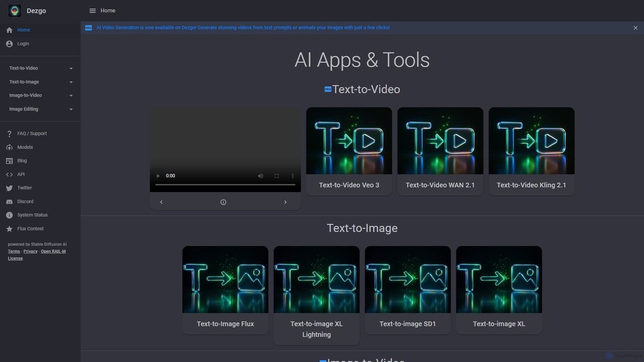Click the Text-to-Video Veo 3 label
The height and width of the screenshot is (362, 644).
click(349, 185)
